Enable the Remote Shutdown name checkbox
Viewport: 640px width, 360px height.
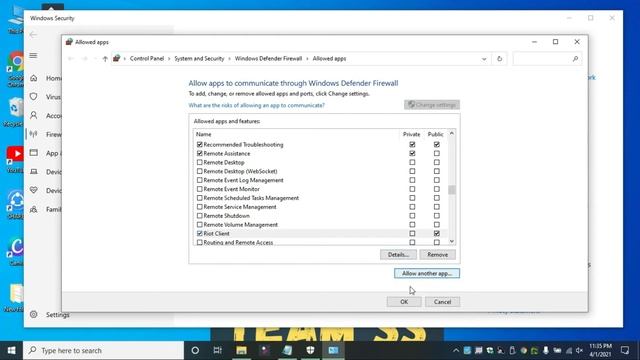pos(200,216)
